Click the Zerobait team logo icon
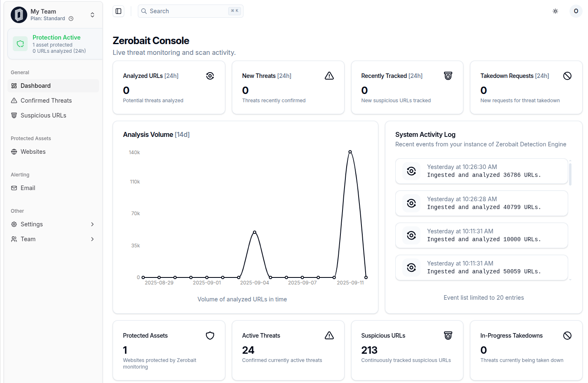 (x=19, y=15)
